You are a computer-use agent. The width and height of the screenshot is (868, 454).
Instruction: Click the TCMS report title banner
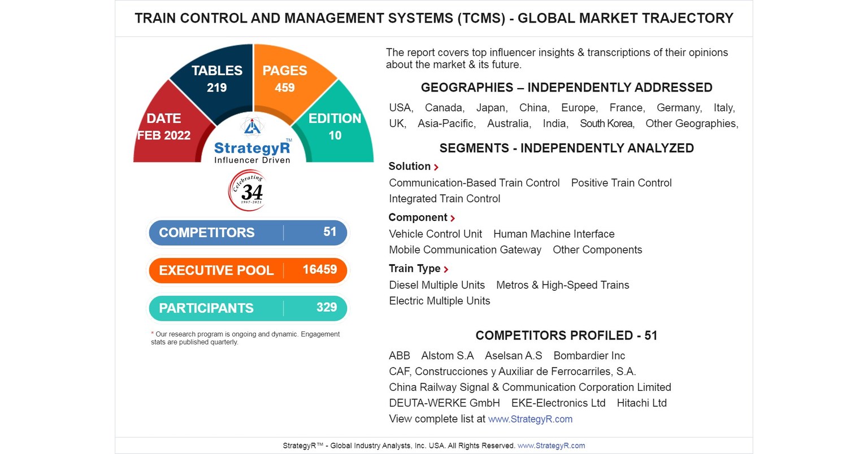click(434, 18)
